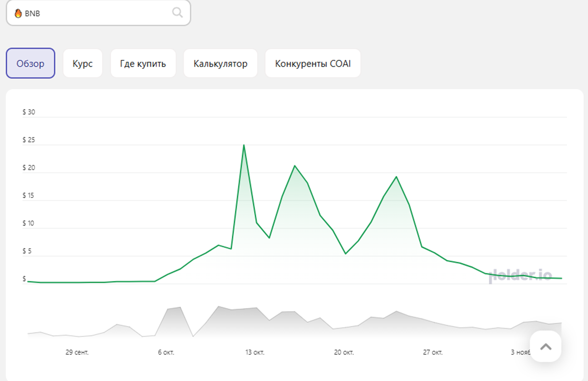
Task: Click the holder.io watermark logo
Action: click(520, 275)
